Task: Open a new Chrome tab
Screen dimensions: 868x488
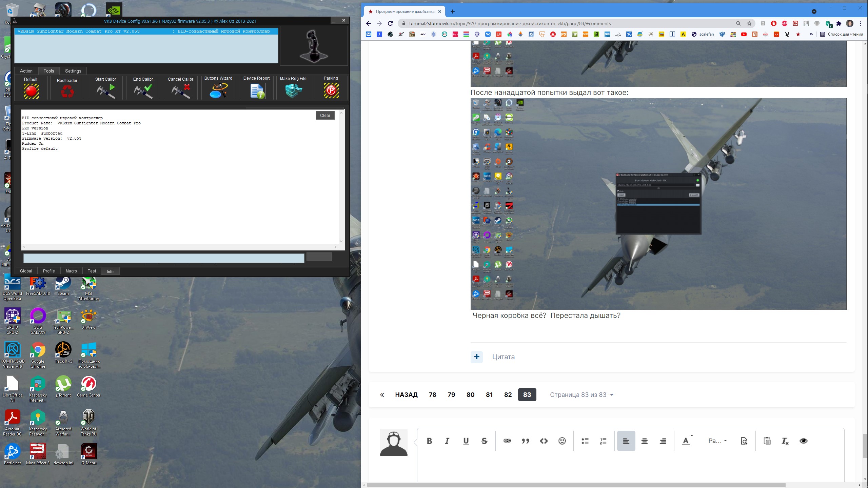Action: tap(452, 12)
